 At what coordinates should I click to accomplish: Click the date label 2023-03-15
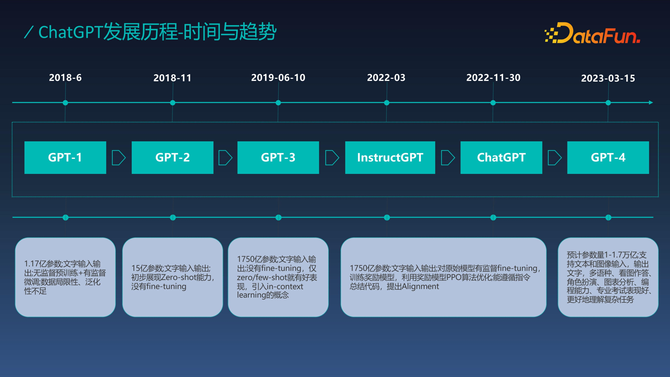[x=608, y=78]
